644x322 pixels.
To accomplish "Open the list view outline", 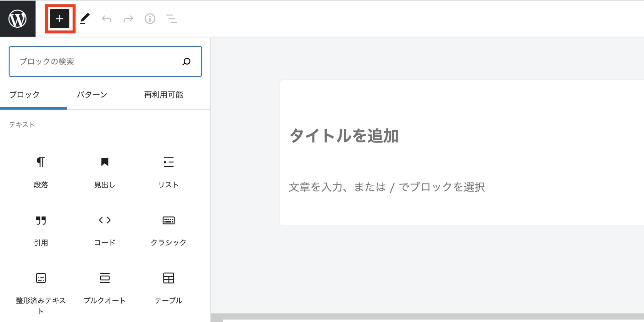I will coord(172,19).
